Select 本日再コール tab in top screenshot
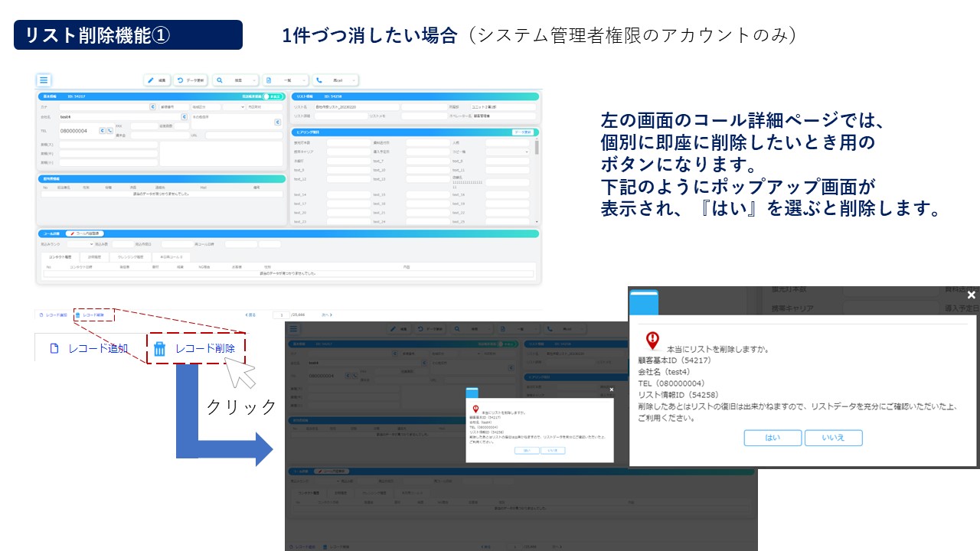This screenshot has height=551, width=980. tap(171, 257)
